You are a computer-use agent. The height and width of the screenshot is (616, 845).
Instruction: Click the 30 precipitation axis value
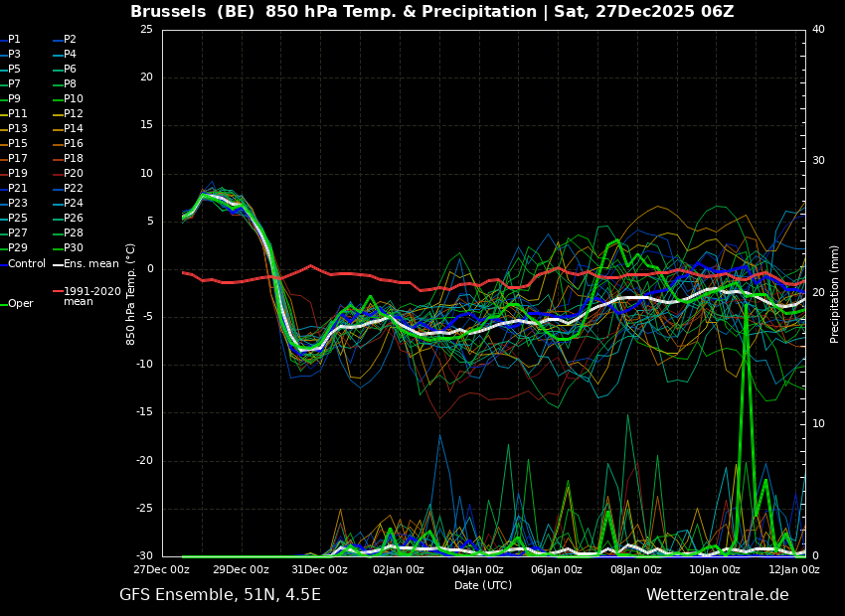pyautogui.click(x=818, y=161)
